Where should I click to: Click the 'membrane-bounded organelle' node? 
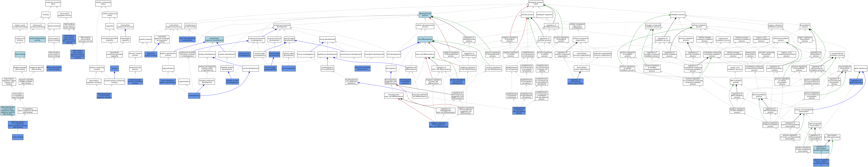click(x=110, y=40)
